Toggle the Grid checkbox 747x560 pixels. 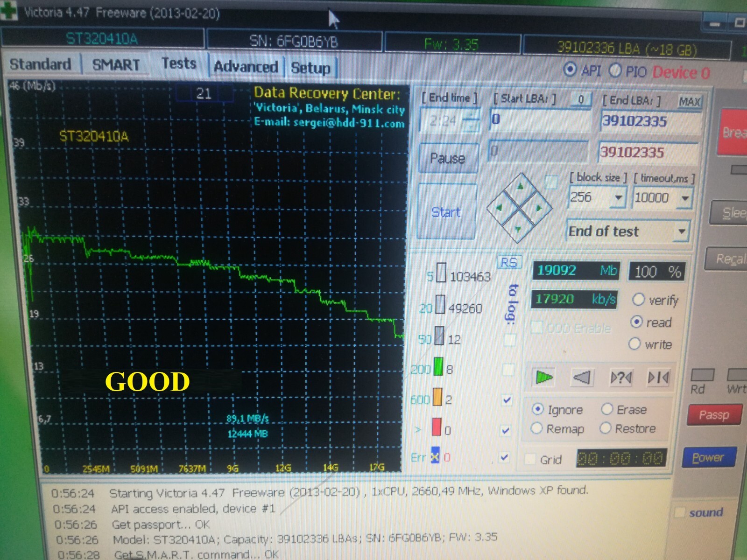(530, 459)
